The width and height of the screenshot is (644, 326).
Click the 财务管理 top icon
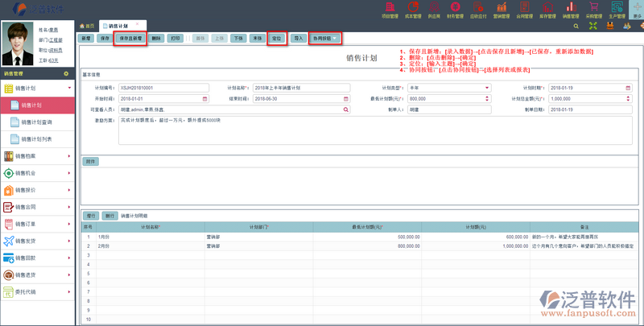456,10
